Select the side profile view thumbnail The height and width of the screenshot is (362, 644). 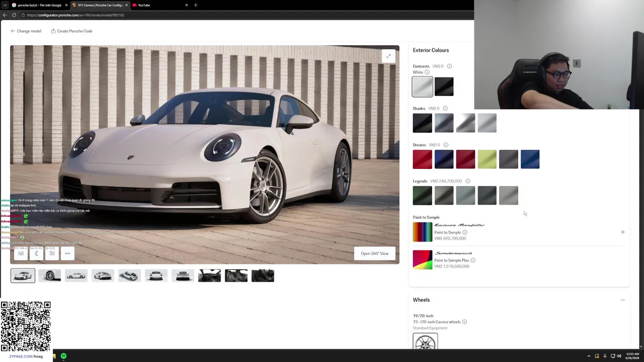coord(76,276)
